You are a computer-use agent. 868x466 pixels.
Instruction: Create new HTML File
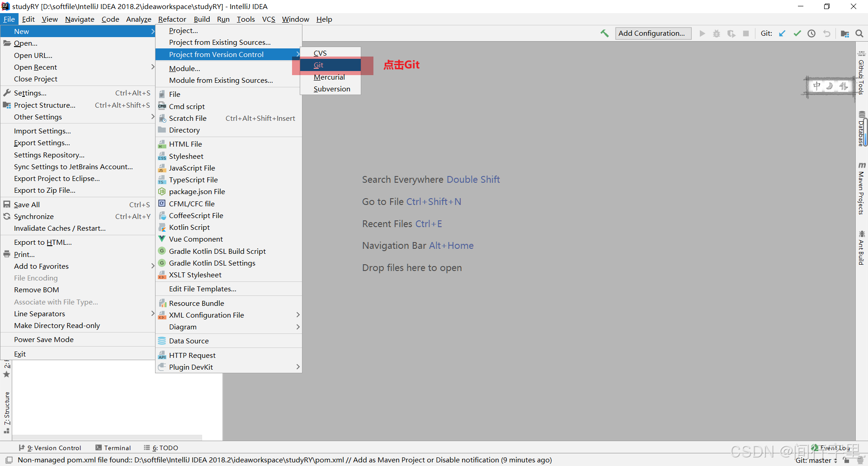tap(228, 144)
